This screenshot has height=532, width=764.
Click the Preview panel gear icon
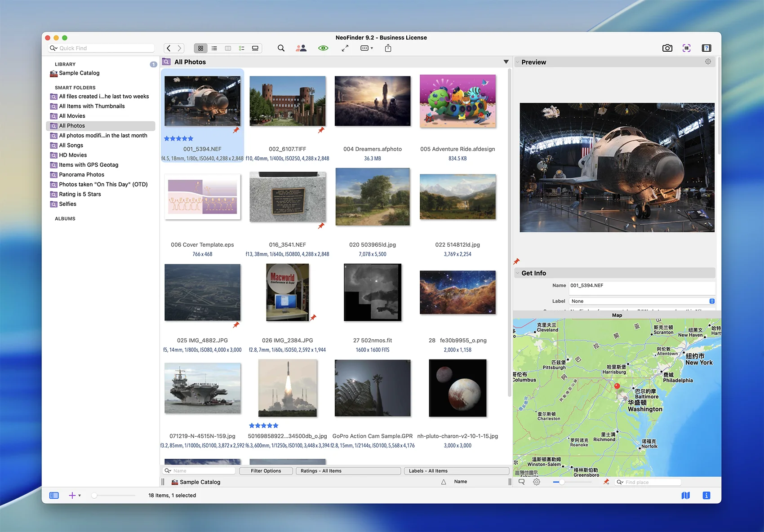pos(708,62)
